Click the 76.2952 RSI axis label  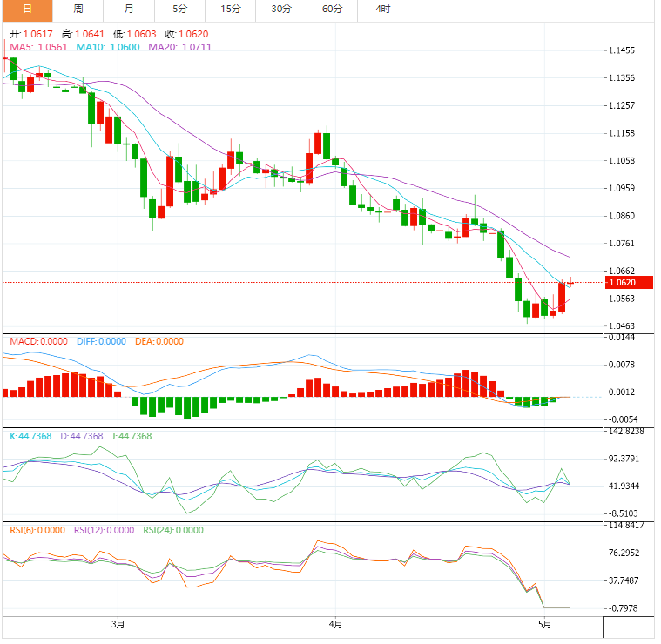(624, 553)
